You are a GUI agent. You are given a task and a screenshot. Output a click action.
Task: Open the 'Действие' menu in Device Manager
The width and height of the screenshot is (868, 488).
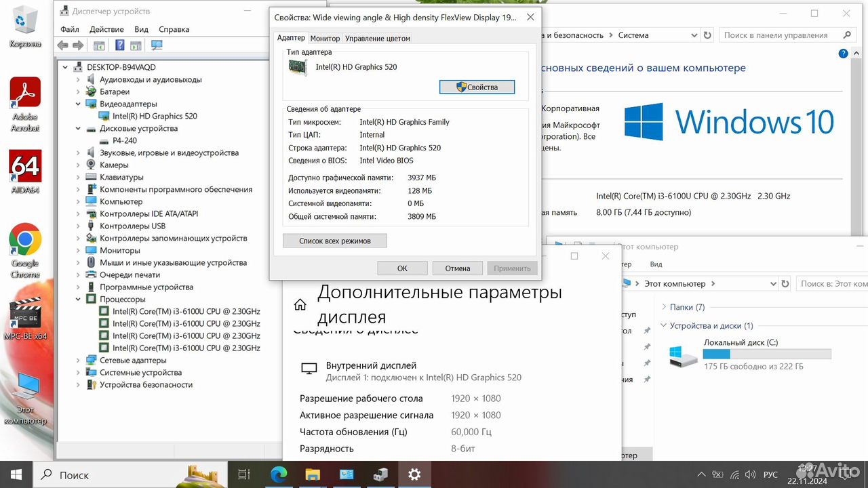pos(106,29)
